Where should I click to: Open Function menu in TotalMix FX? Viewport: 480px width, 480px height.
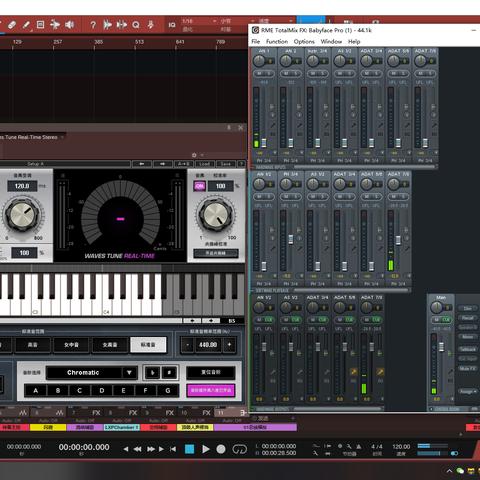click(277, 42)
